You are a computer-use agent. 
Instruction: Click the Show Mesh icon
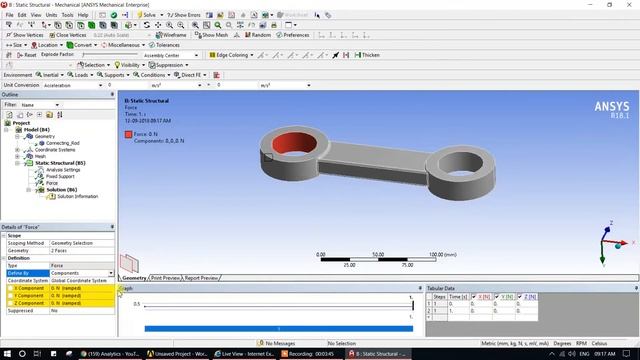pyautogui.click(x=198, y=35)
